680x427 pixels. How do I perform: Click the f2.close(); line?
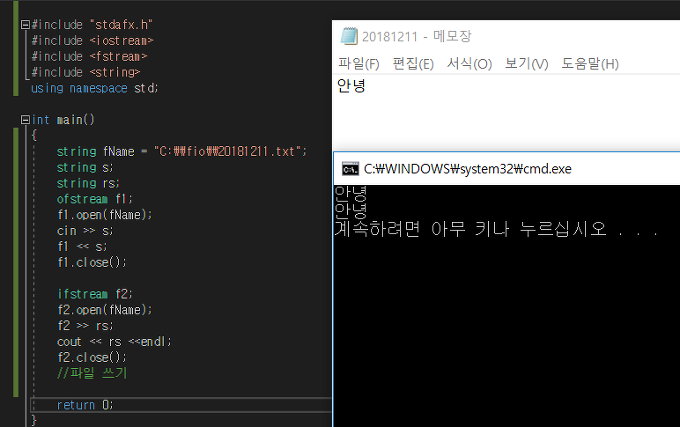92,357
